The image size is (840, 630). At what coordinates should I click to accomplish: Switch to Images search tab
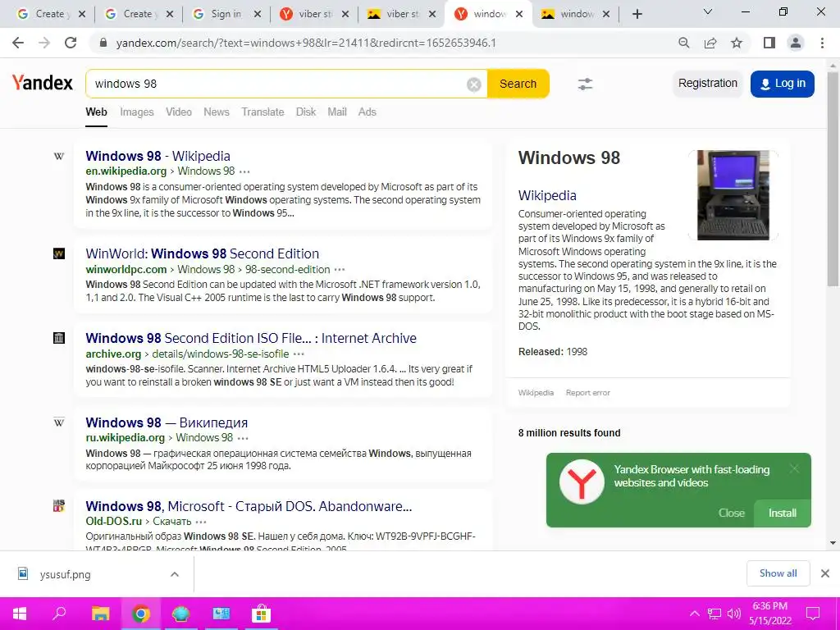coord(137,112)
